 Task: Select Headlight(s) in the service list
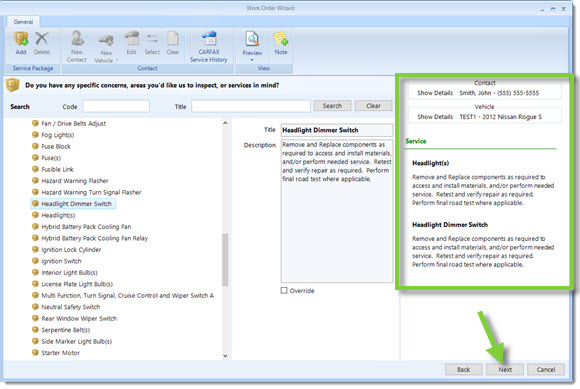pos(58,215)
